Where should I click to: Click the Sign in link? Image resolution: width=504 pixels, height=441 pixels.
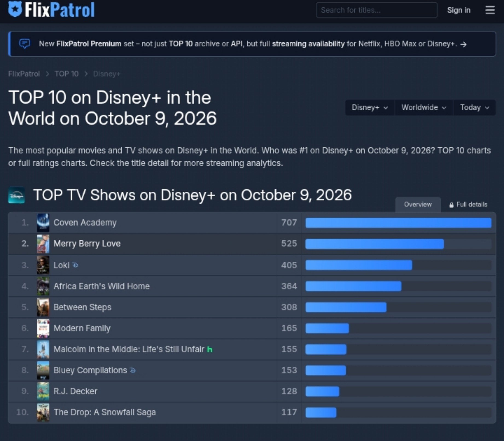coord(459,10)
